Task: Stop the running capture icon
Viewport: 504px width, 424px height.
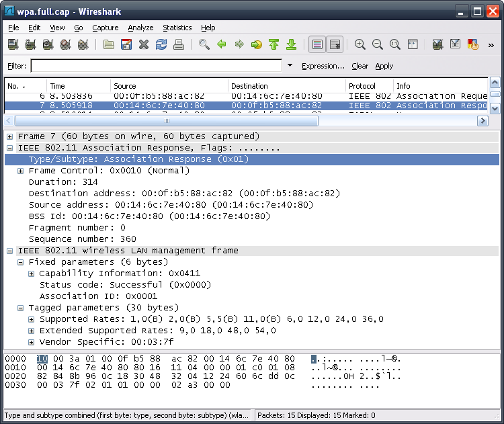Action: (66, 44)
